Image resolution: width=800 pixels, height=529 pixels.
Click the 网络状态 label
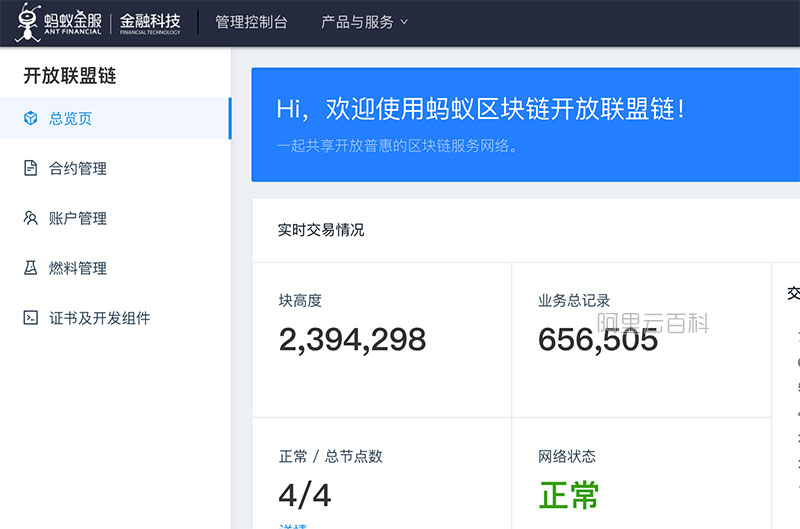567,456
